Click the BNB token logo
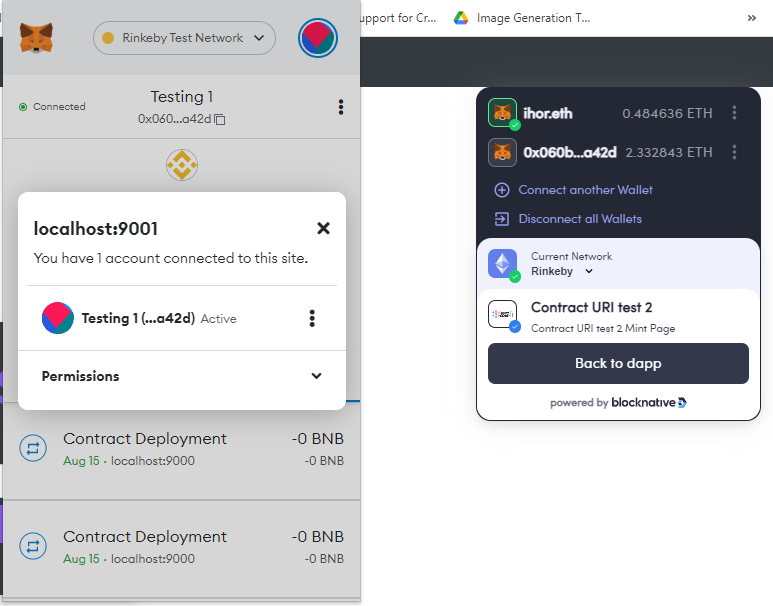773x606 pixels. [182, 165]
